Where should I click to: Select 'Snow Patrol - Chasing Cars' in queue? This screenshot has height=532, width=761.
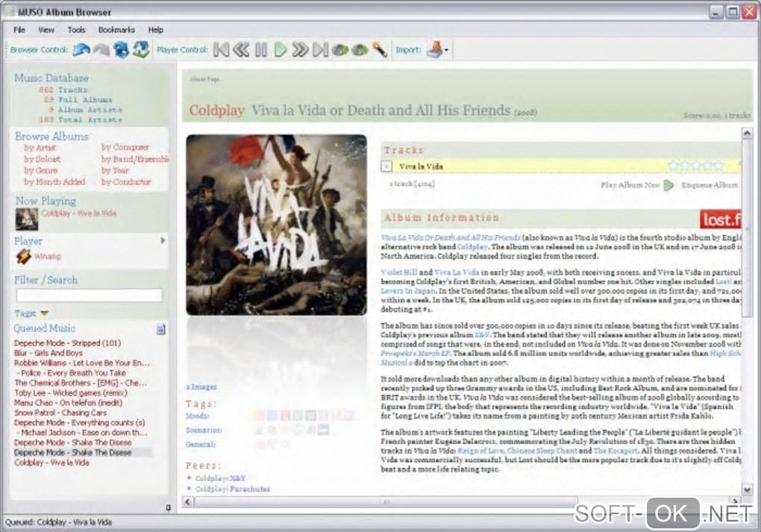point(60,413)
